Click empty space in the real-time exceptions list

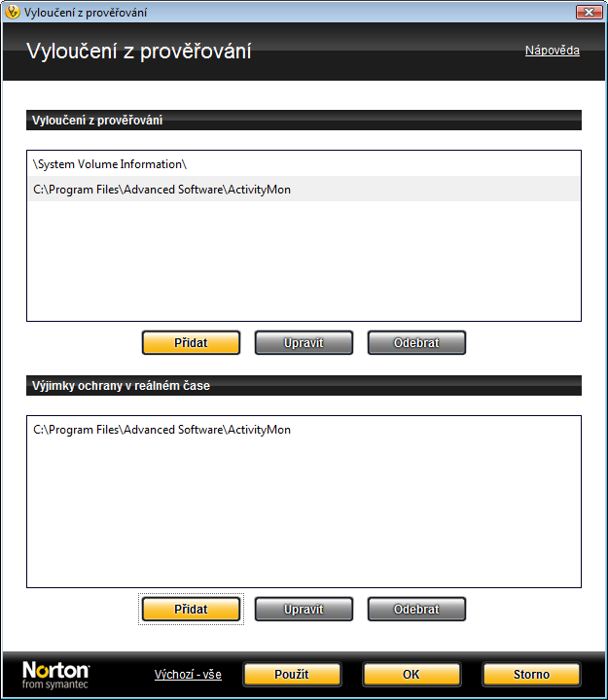point(304,513)
